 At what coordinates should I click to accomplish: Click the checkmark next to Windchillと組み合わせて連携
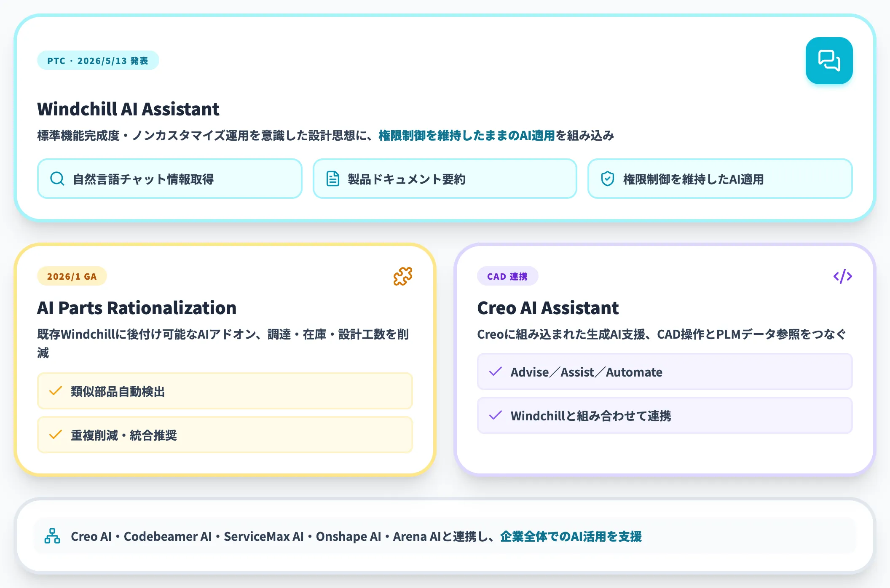tap(496, 416)
